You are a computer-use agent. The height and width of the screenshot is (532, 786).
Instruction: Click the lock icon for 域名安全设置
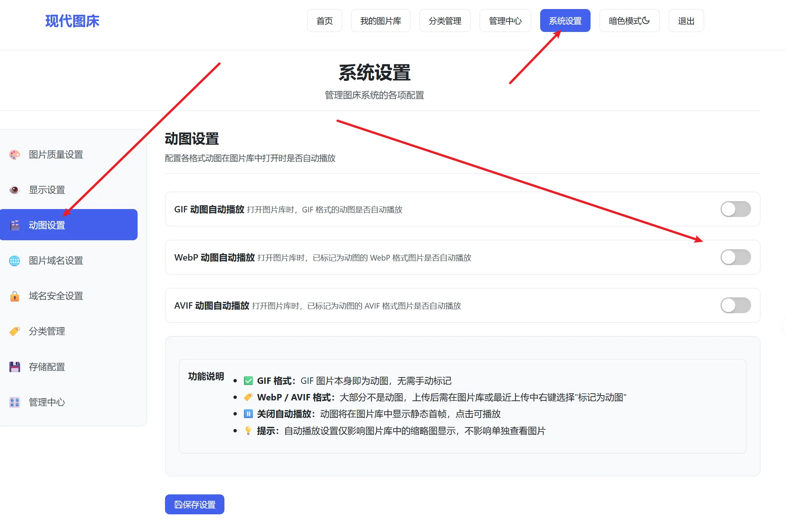pyautogui.click(x=15, y=296)
